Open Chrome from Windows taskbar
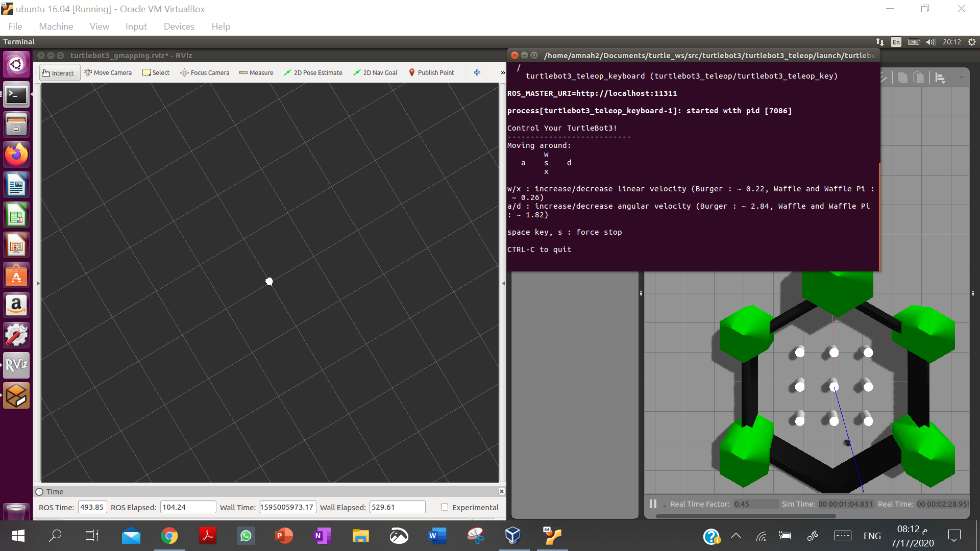The width and height of the screenshot is (980, 551). click(x=169, y=536)
